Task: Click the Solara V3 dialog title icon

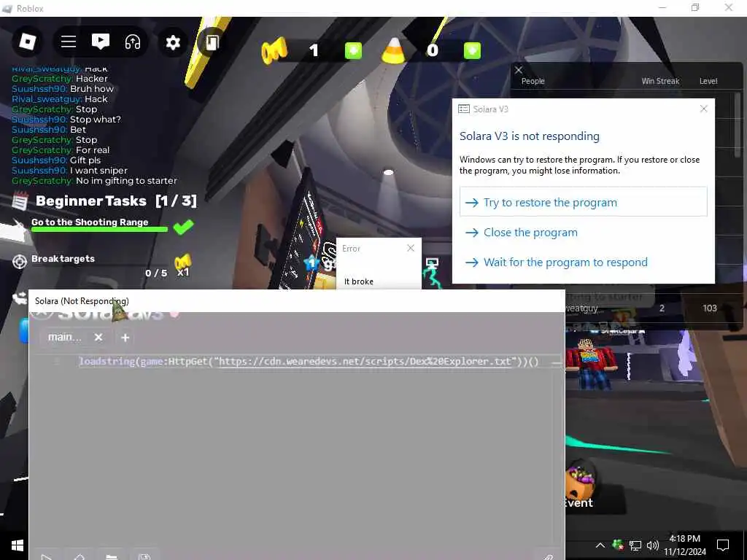Action: pyautogui.click(x=463, y=109)
